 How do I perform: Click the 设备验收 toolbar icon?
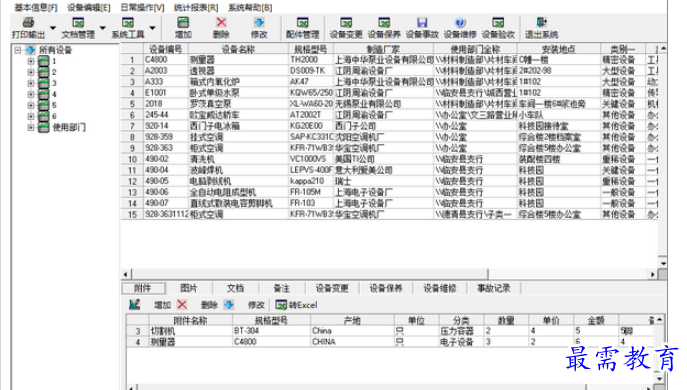pos(498,23)
